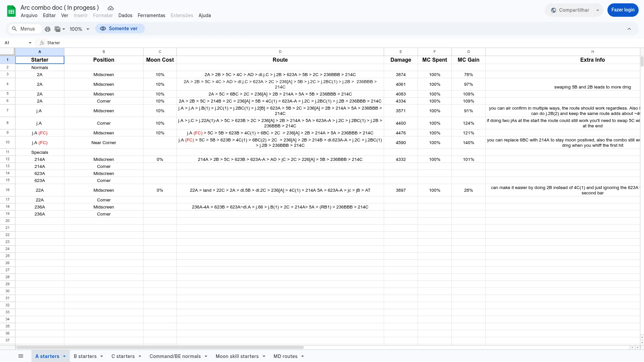
Task: Switch to Moon skill starters tab
Action: click(237, 356)
